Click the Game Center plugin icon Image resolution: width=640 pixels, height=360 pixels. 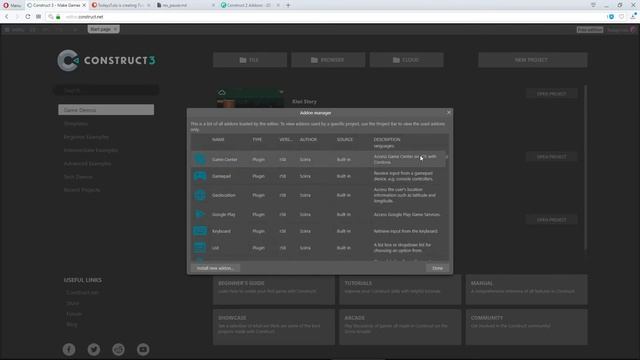pyautogui.click(x=200, y=159)
